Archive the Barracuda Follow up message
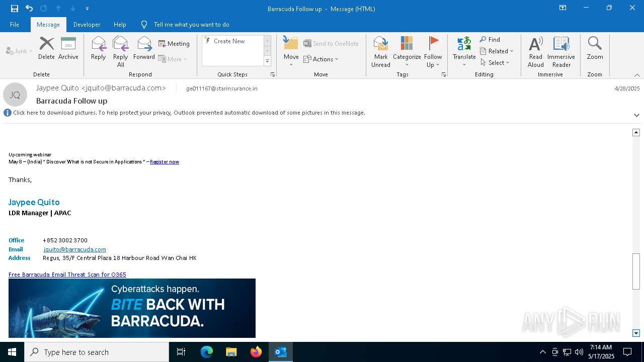This screenshot has width=644, height=362. [x=68, y=48]
